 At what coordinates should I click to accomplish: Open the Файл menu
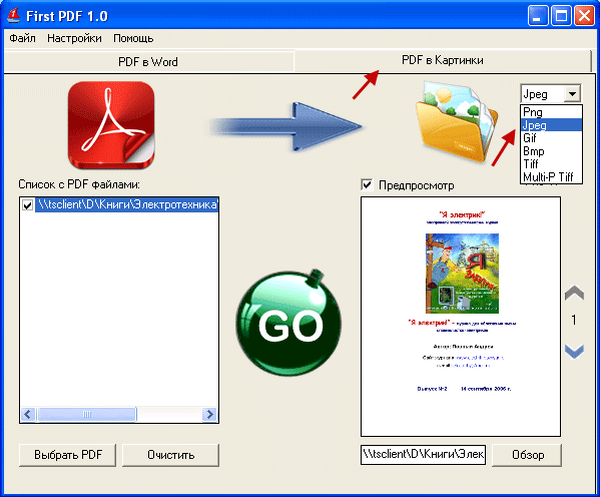tap(22, 38)
